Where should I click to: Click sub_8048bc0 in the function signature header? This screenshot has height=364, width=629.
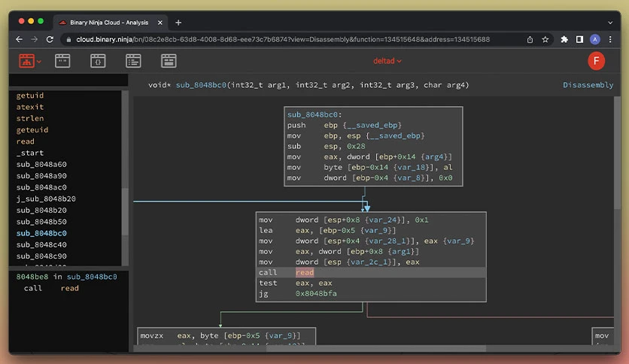pos(201,85)
